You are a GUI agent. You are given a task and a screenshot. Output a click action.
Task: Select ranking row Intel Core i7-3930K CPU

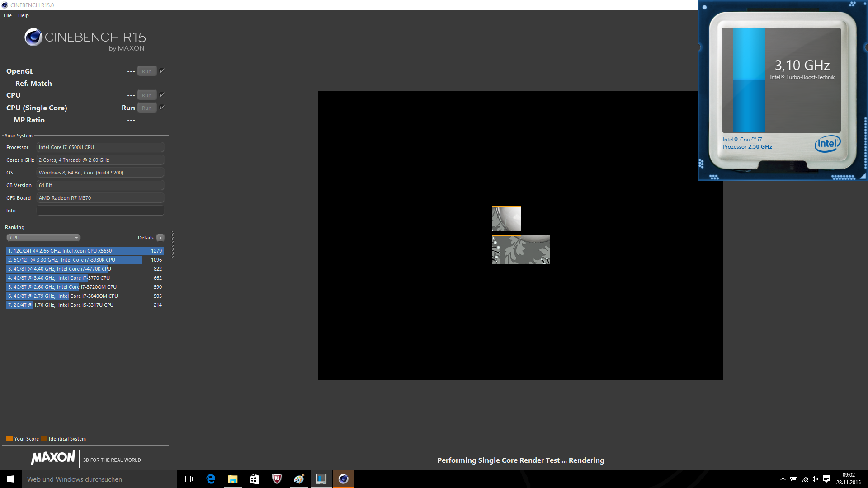pyautogui.click(x=85, y=260)
